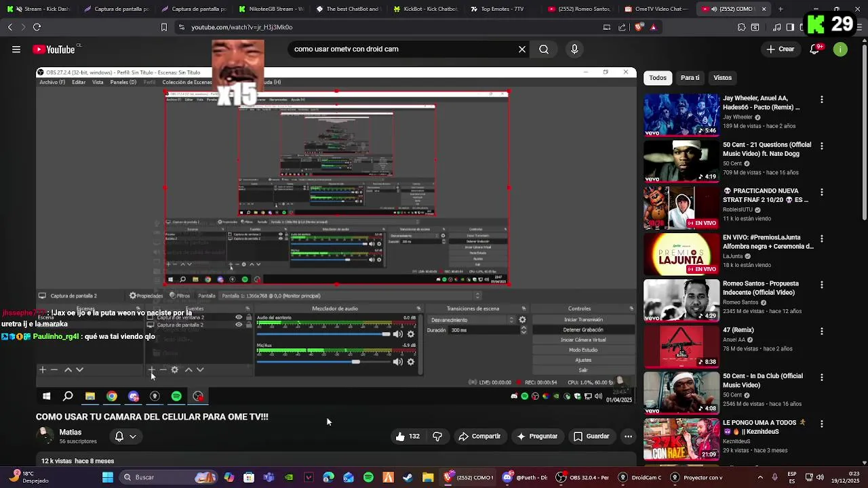Clear the YouTube search box text
Screen dimensions: 868x488
522,49
